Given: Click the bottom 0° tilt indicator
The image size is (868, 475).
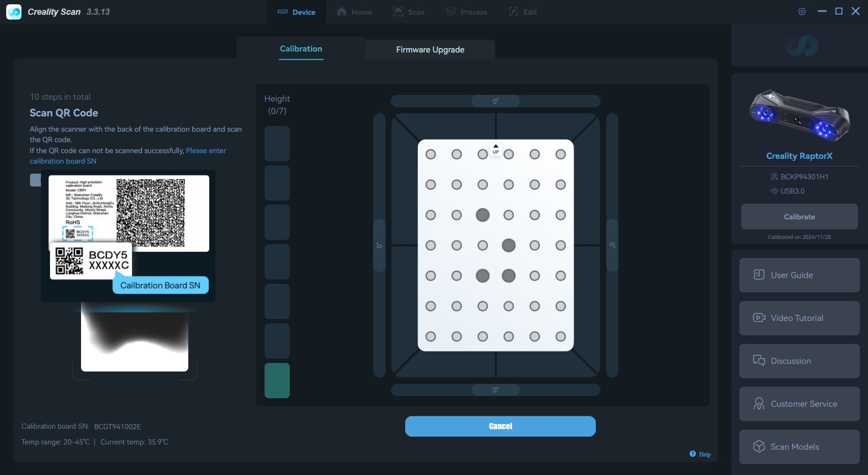Looking at the screenshot, I should point(496,390).
